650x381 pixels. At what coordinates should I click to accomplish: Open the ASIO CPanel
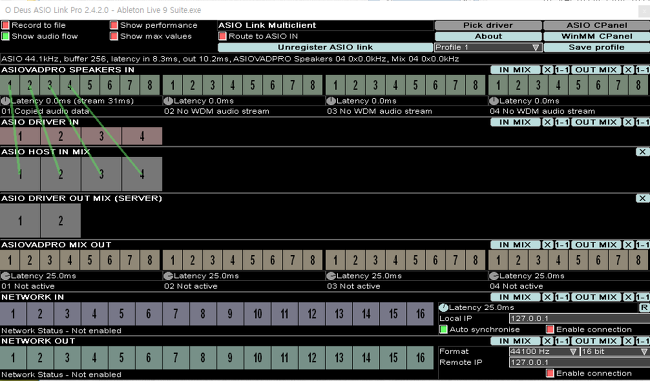click(x=597, y=25)
